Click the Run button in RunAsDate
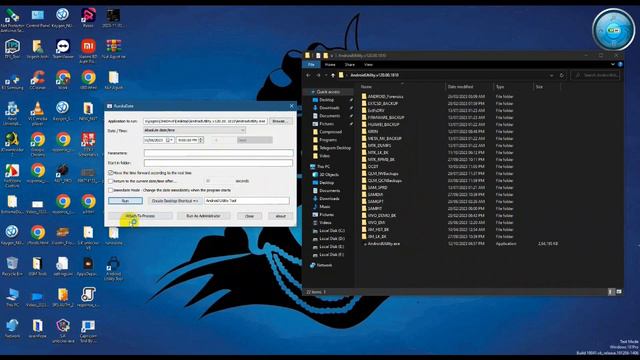This screenshot has height=360, width=640. [125, 201]
